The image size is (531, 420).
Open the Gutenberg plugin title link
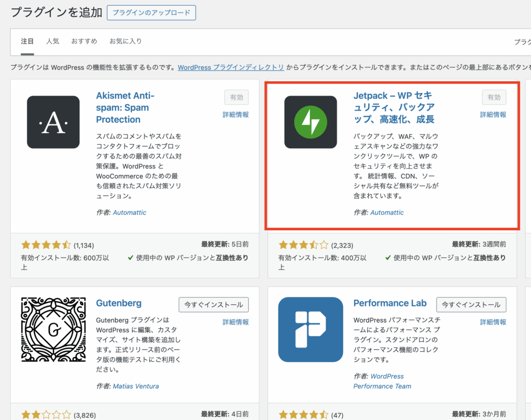pyautogui.click(x=119, y=303)
